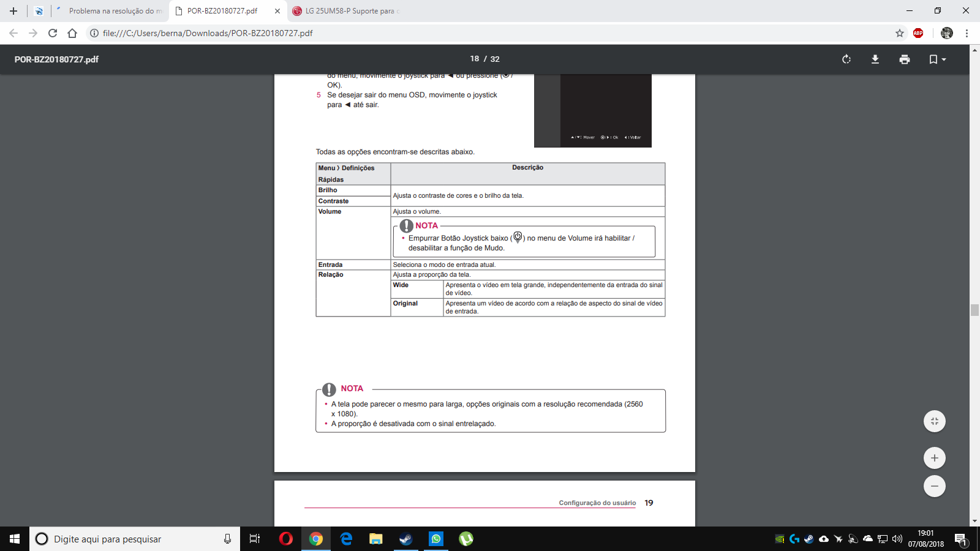
Task: Click 'Configuração do usuário' footer text
Action: (x=597, y=503)
